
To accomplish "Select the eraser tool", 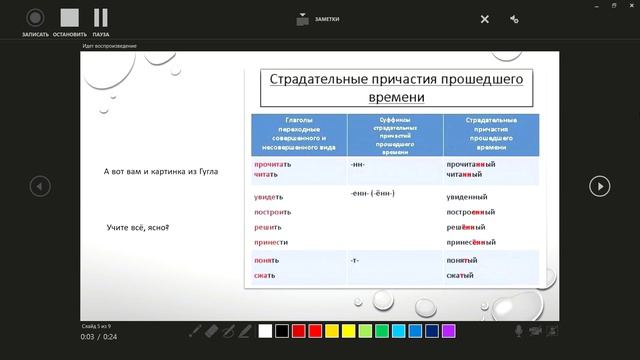I will tap(211, 331).
